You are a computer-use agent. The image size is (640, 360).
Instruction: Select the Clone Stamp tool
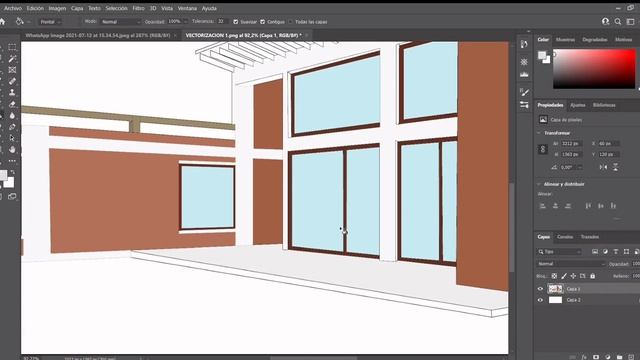tap(12, 93)
